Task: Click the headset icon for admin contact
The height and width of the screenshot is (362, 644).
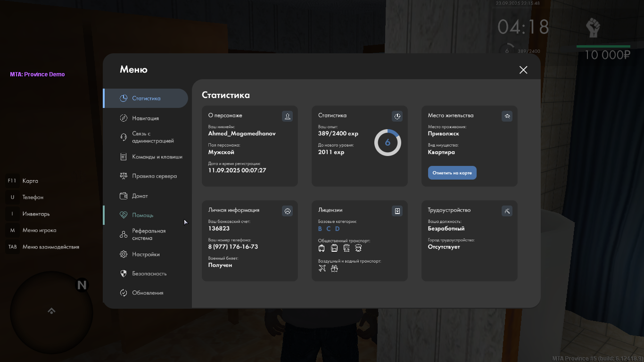Action: (x=124, y=137)
